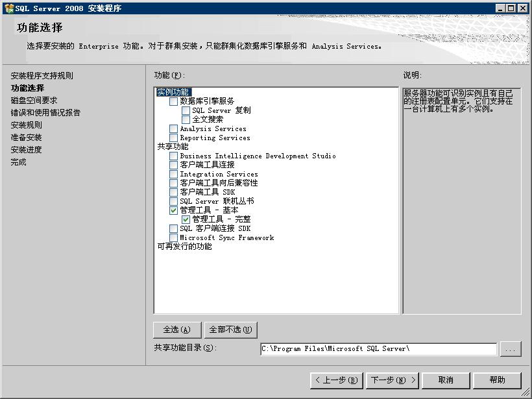Image resolution: width=532 pixels, height=399 pixels.
Task: Tick the Reporting Services checkbox
Action: [x=173, y=138]
